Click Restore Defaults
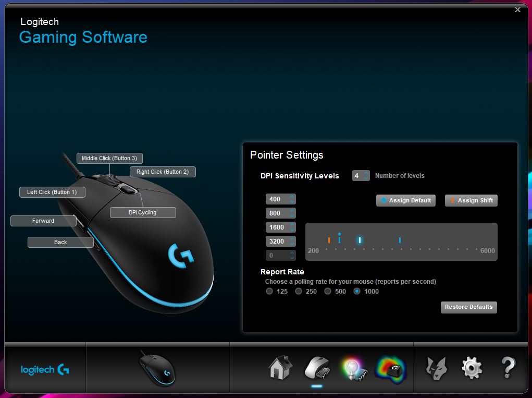The image size is (532, 398). click(x=468, y=307)
